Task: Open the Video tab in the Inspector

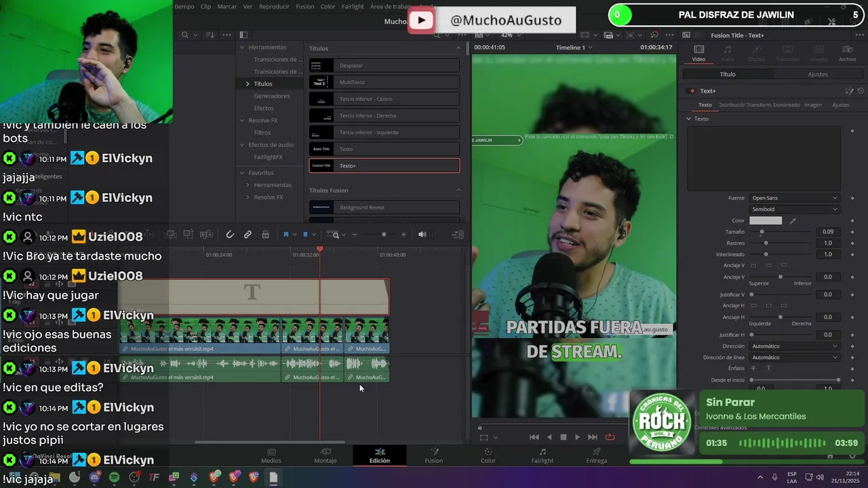Action: [x=698, y=54]
